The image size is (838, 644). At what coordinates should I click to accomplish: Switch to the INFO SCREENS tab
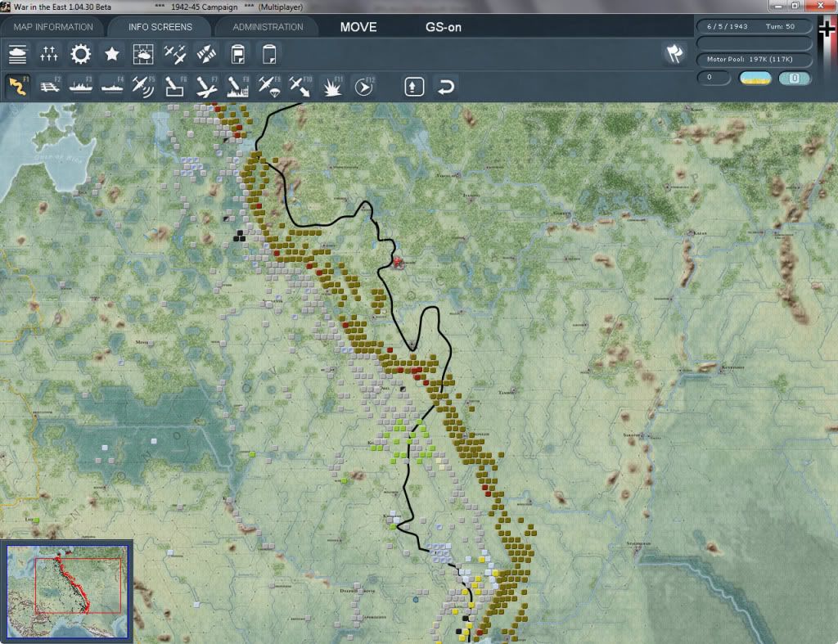coord(160,27)
